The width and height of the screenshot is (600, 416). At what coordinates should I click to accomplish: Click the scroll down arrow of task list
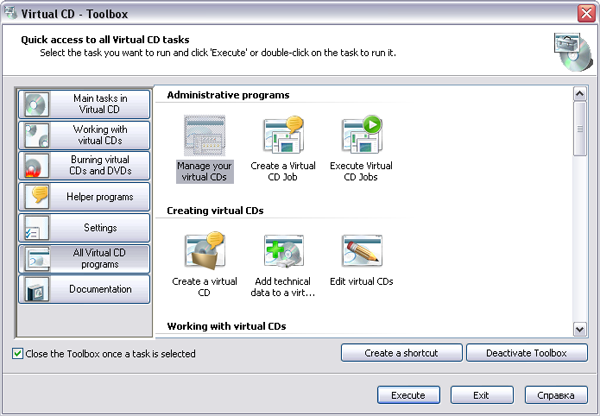click(580, 329)
